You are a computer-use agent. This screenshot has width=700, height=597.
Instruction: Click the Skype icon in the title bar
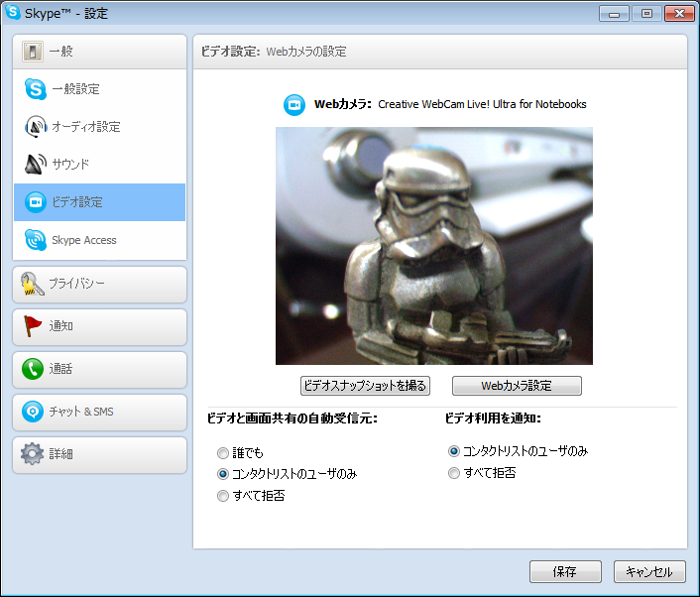(13, 12)
